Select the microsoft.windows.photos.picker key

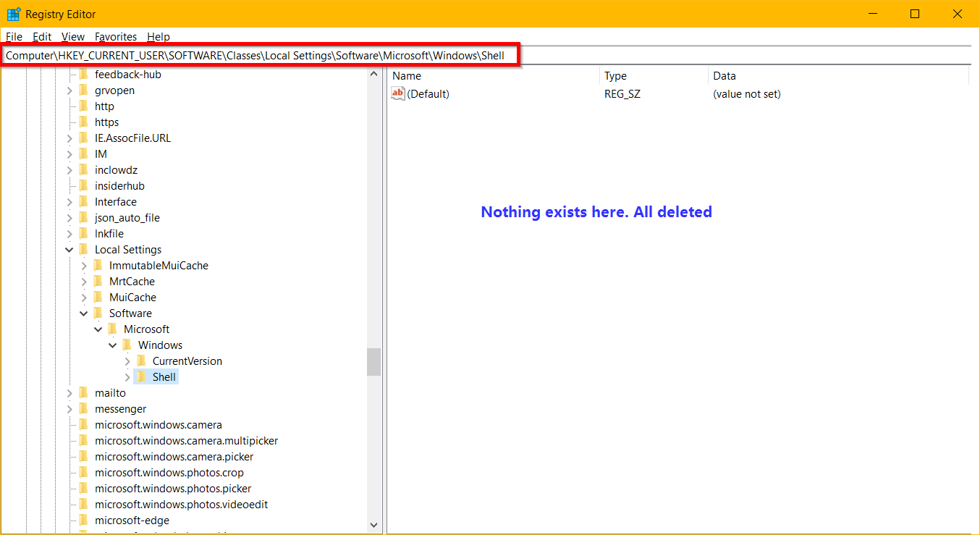coord(173,489)
